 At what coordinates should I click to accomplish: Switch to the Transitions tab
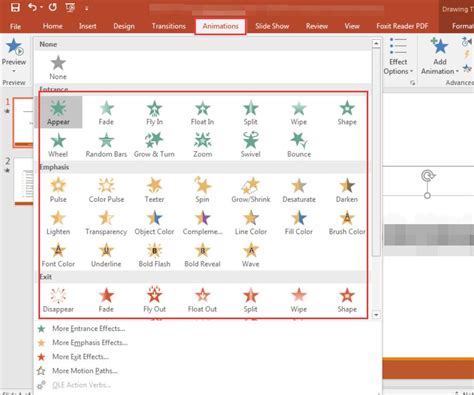point(168,26)
